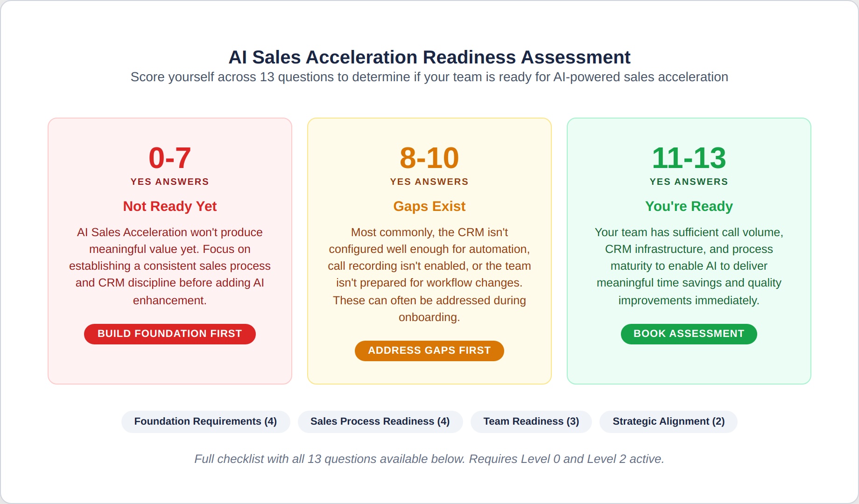Click the yellow card's CRM description paragraph
The height and width of the screenshot is (504, 859).
pyautogui.click(x=429, y=274)
